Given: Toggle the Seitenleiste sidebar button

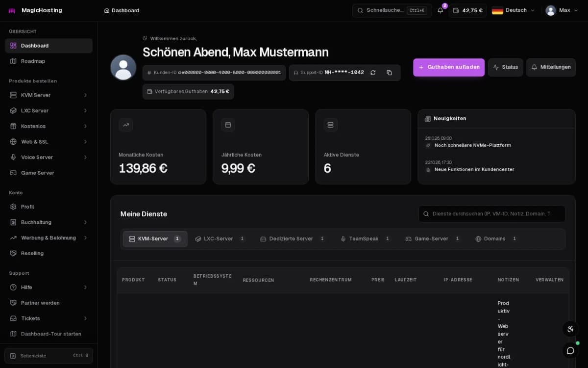Looking at the screenshot, I should [49, 356].
